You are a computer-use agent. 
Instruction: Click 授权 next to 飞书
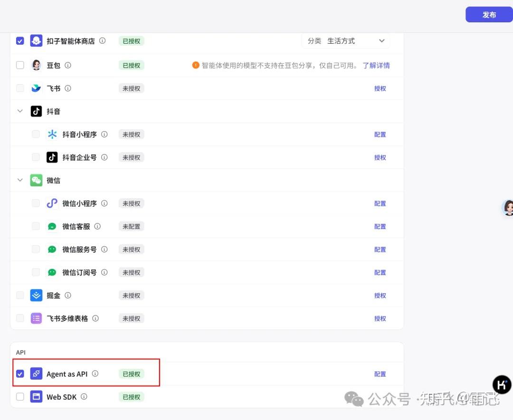(380, 88)
